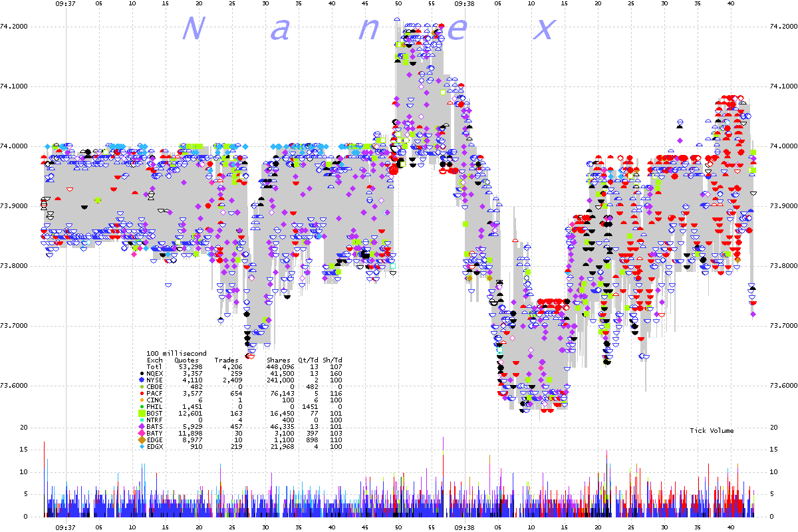
Task: Click the NYSE exchange label
Action: coord(155,380)
